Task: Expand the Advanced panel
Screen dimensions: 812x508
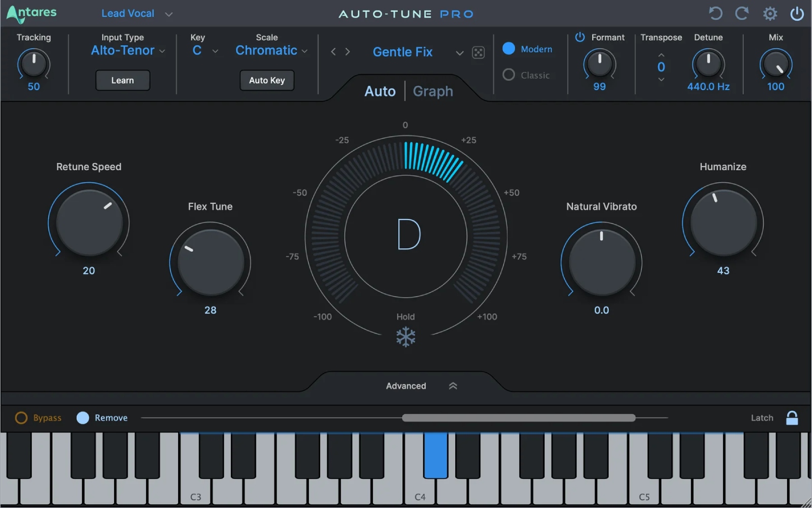Action: tap(405, 386)
